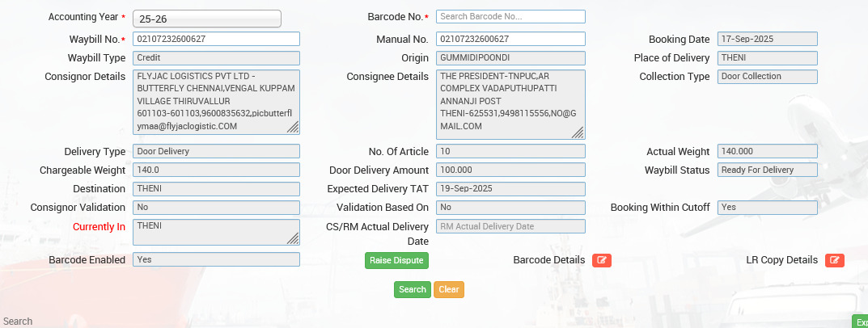This screenshot has height=328, width=868.
Task: Open Barcode Details edit icon
Action: (601, 260)
